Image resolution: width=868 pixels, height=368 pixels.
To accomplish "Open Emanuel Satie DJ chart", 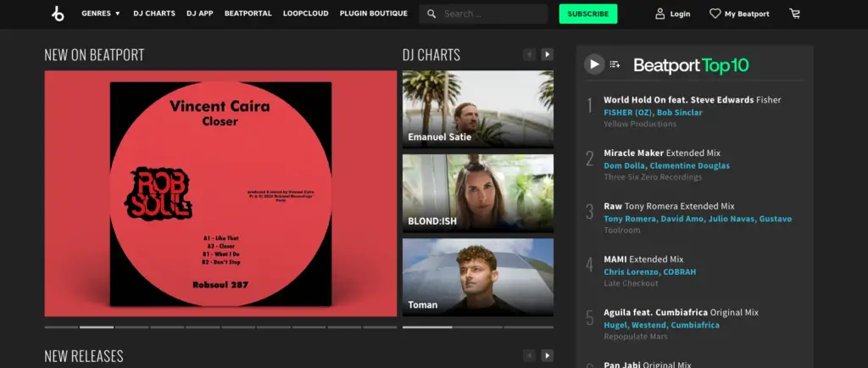I will tap(478, 109).
